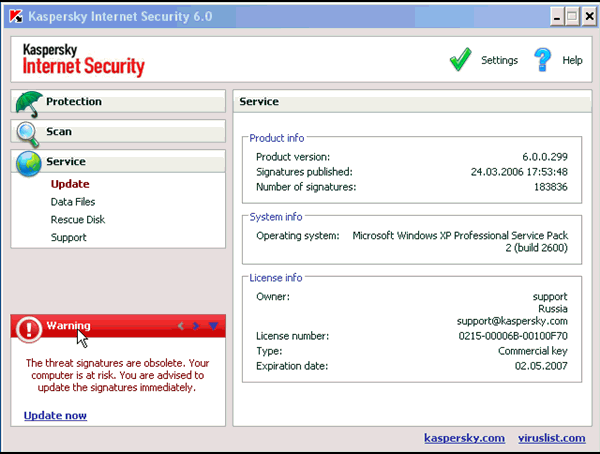The width and height of the screenshot is (600, 454).
Task: Click the green umbrella Protection icon
Action: (x=29, y=103)
